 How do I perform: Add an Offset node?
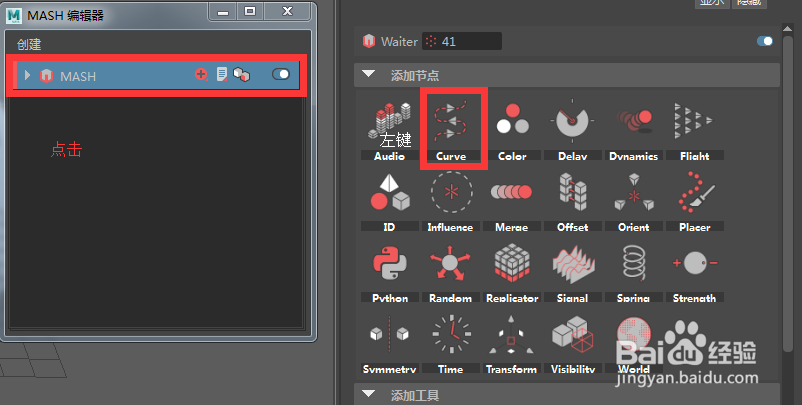tap(572, 200)
